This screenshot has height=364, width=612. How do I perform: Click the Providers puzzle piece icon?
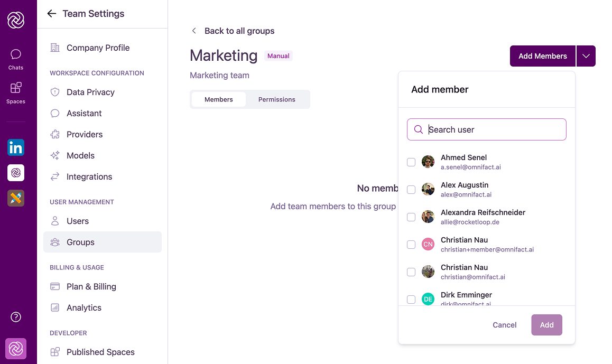[55, 134]
